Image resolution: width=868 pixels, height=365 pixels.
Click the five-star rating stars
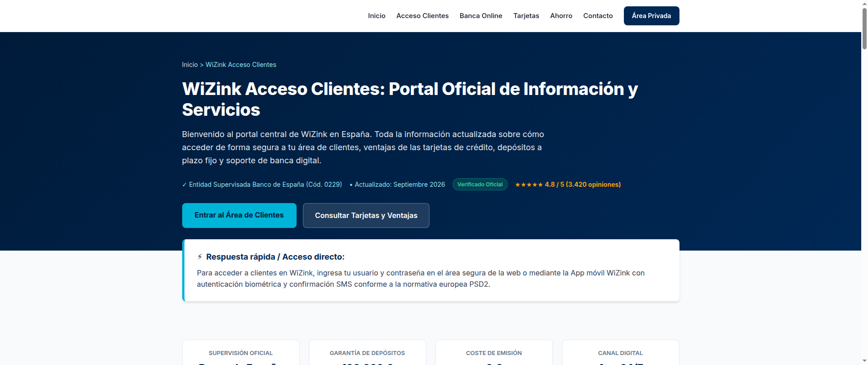(x=529, y=185)
